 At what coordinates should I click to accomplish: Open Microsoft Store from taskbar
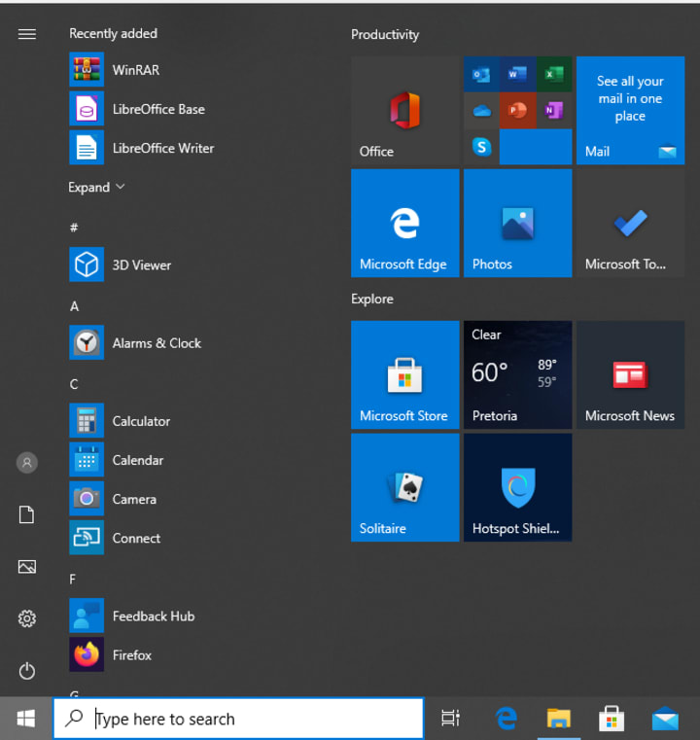[612, 719]
